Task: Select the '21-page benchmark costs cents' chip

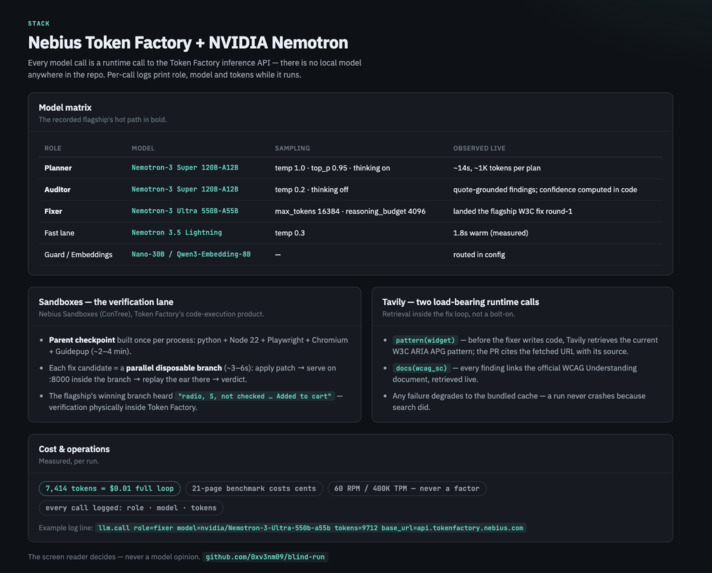Action: click(254, 489)
